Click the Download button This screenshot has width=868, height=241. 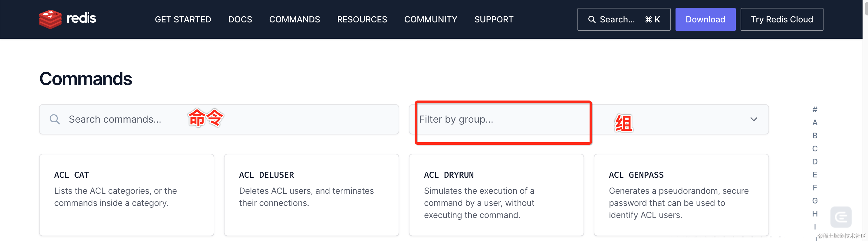tap(705, 20)
